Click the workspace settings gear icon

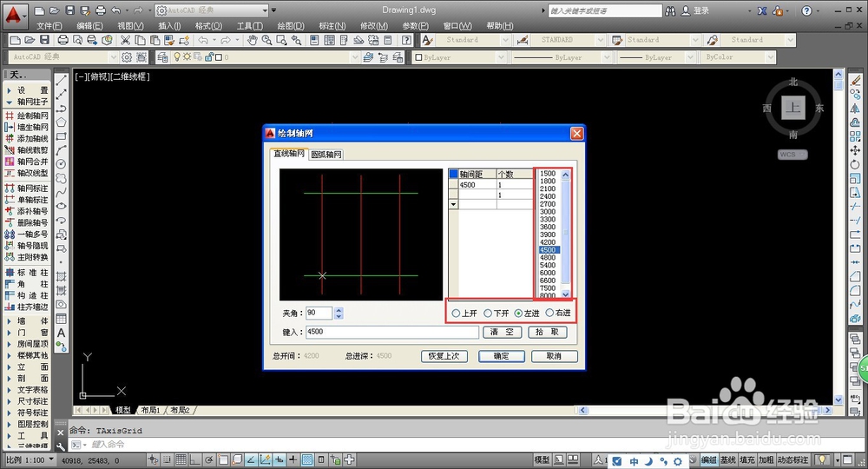click(127, 57)
